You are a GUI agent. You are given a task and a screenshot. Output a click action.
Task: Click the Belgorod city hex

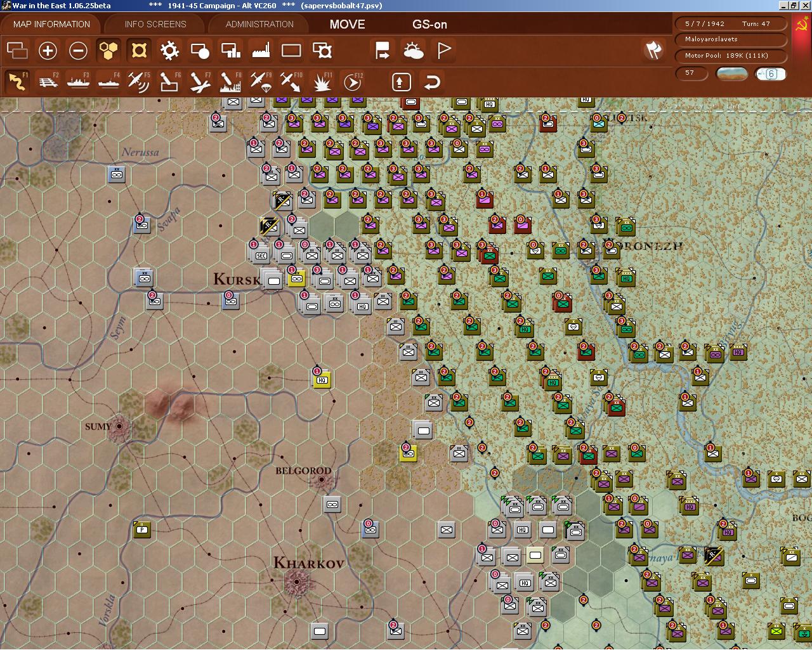[322, 480]
